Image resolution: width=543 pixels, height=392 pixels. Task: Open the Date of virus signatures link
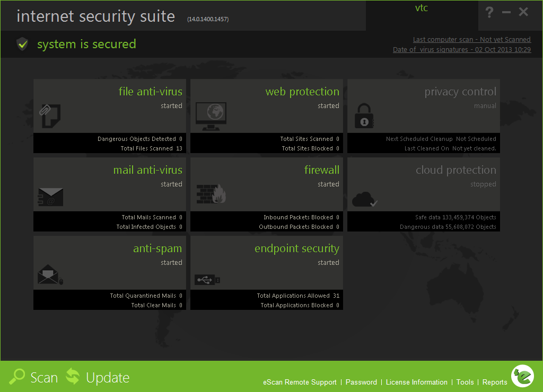pos(461,49)
